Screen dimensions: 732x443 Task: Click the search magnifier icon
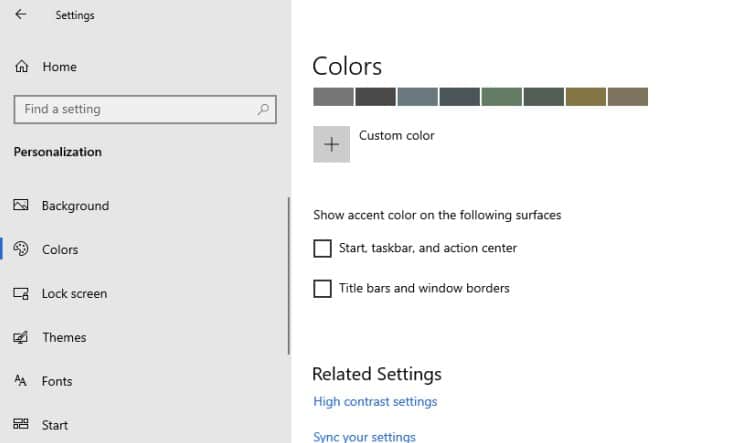[263, 109]
